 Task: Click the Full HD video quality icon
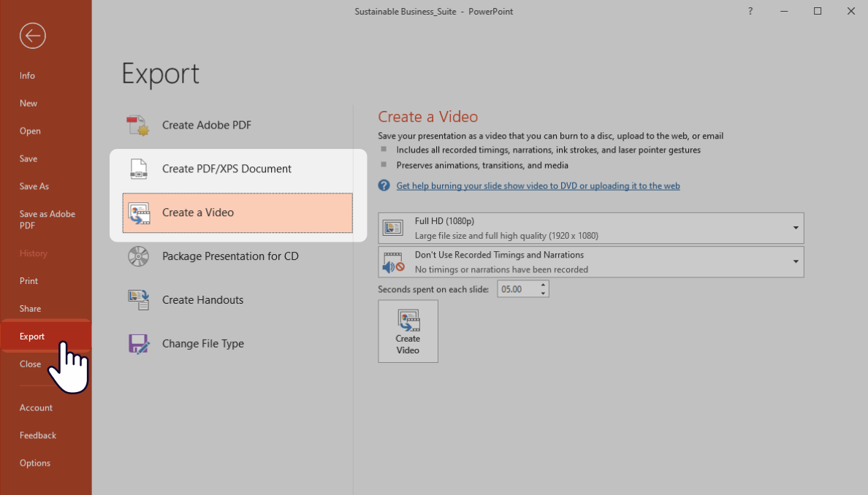tap(392, 227)
